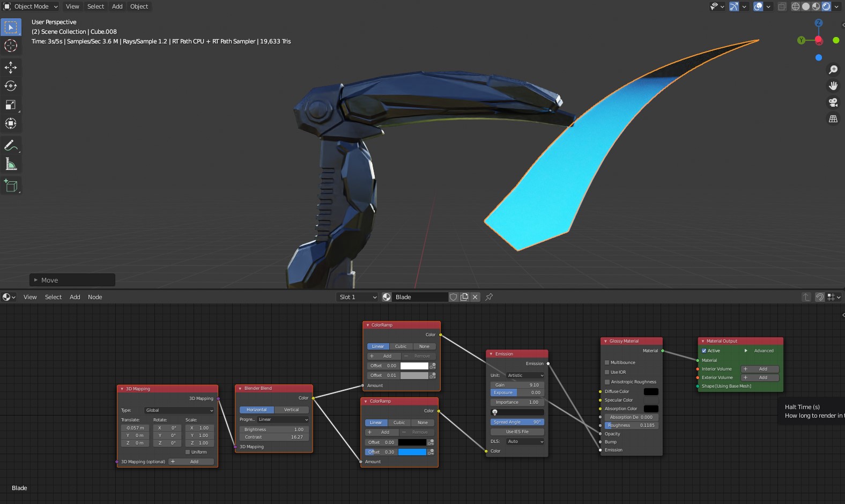Toggle camera view icon in viewport
Screen dimensions: 845x504
click(x=833, y=102)
